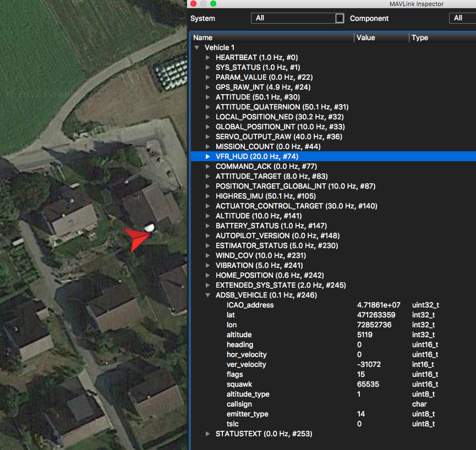This screenshot has height=450, width=476.
Task: Collapse the Vehicle 1 tree
Action: pyautogui.click(x=197, y=47)
